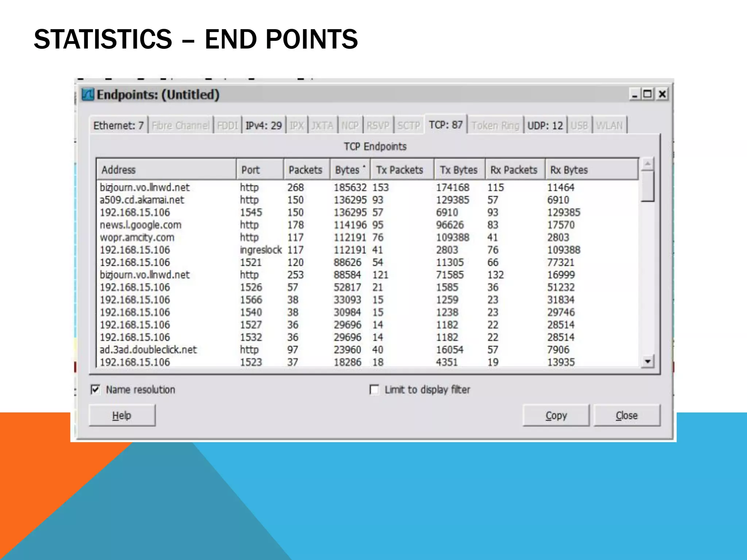Click the 52817 bytes value

click(347, 287)
